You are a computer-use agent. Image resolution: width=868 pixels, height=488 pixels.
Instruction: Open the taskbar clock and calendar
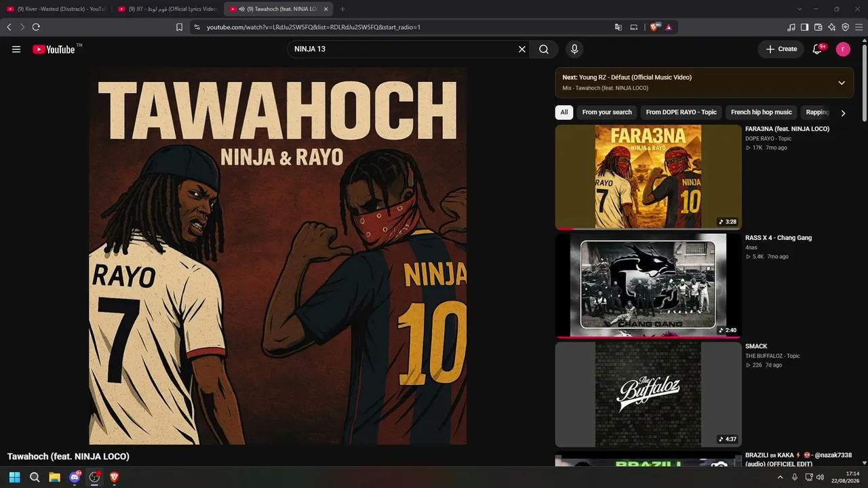point(846,477)
